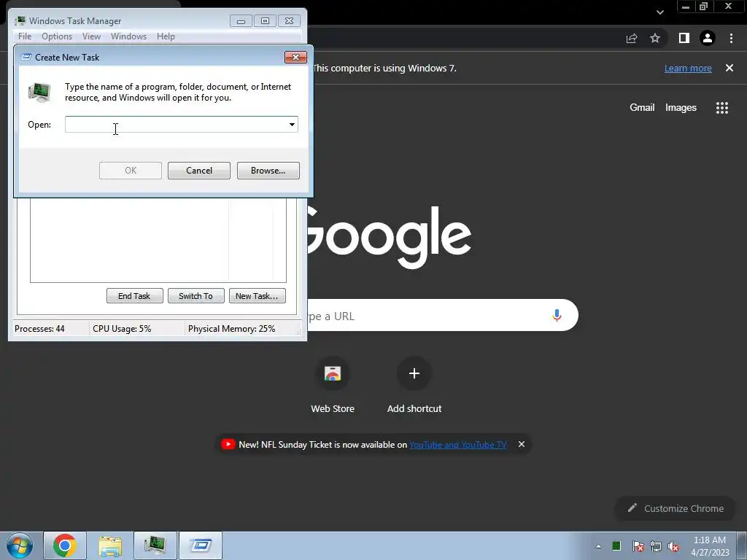Open Task Manager File menu

click(25, 36)
